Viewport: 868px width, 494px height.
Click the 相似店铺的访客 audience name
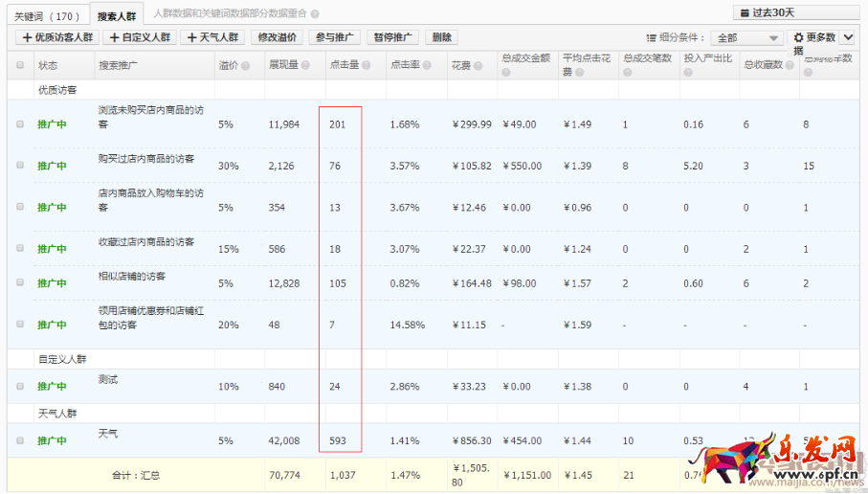coord(132,276)
